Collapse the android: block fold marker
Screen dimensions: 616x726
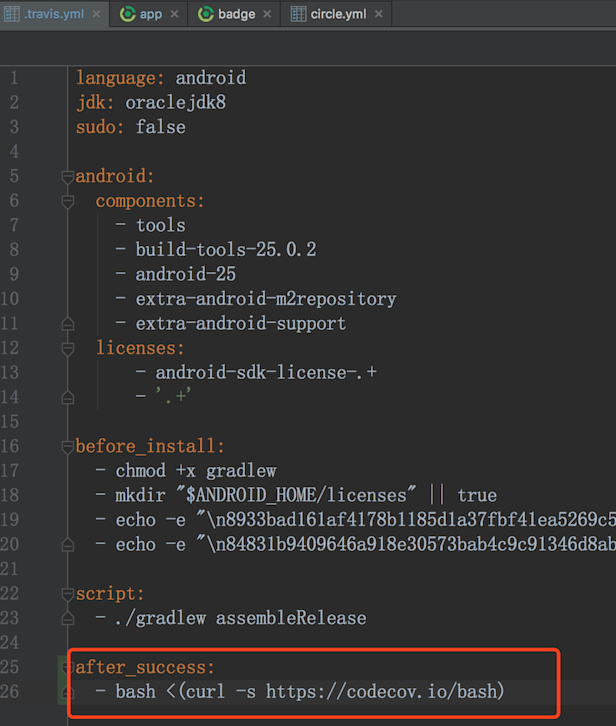(68, 176)
